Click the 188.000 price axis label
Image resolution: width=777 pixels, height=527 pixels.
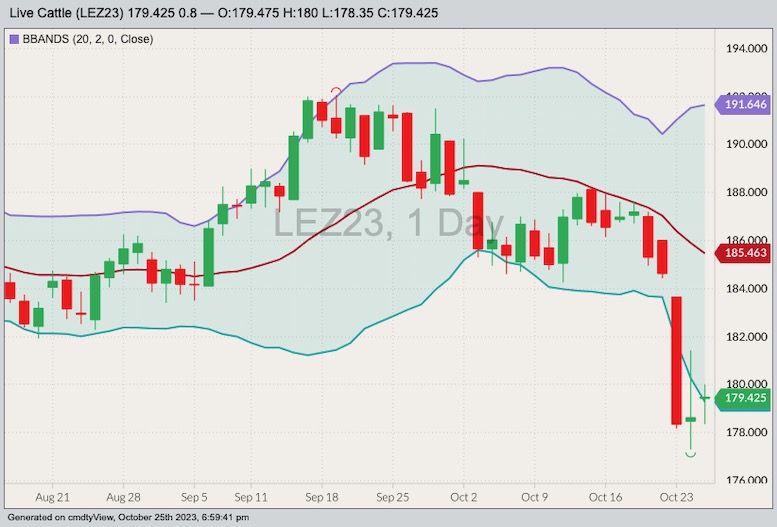[x=746, y=192]
